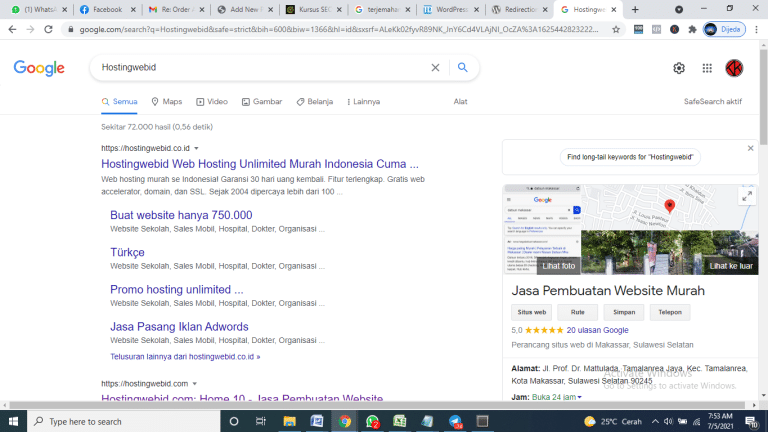Screen dimensions: 768x432
Task: Open Cortana circle on taskbar
Action: point(234,421)
